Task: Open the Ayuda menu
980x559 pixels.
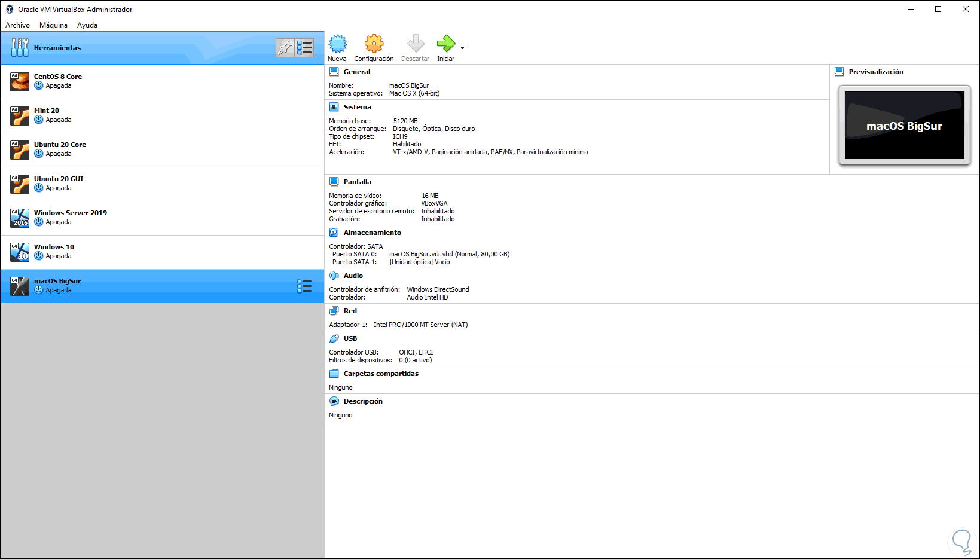Action: click(87, 25)
